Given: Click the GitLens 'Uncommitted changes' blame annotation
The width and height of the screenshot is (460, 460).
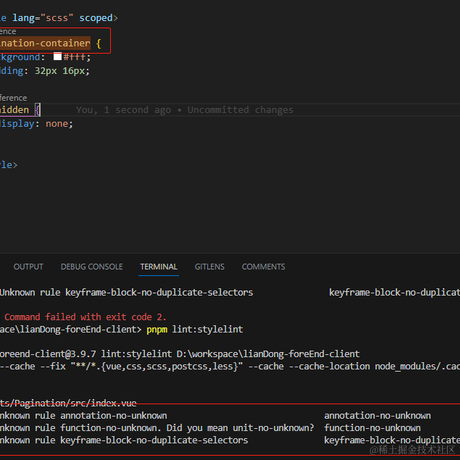Looking at the screenshot, I should pos(184,110).
